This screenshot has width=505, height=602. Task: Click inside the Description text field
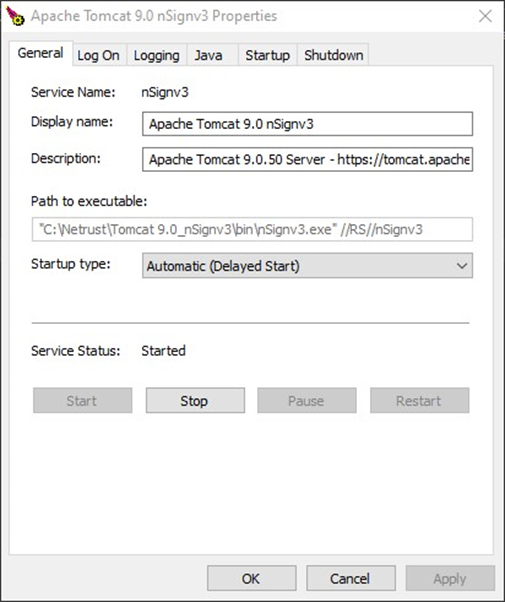(x=307, y=159)
